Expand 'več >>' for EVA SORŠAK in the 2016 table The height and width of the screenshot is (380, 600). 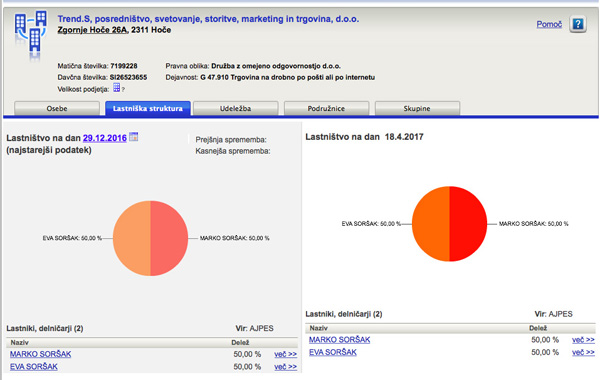click(x=285, y=367)
